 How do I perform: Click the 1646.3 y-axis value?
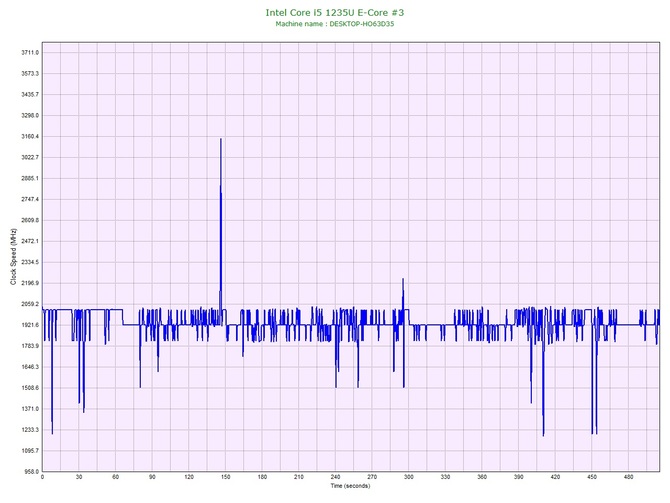coord(30,367)
